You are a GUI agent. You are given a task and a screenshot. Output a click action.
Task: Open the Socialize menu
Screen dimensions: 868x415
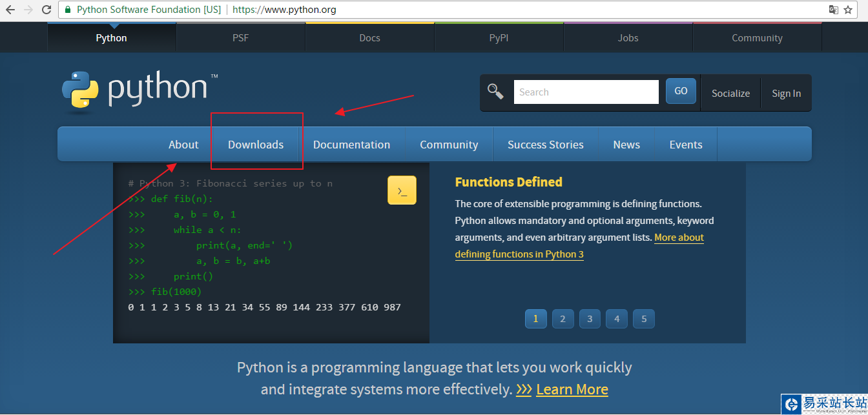(730, 93)
